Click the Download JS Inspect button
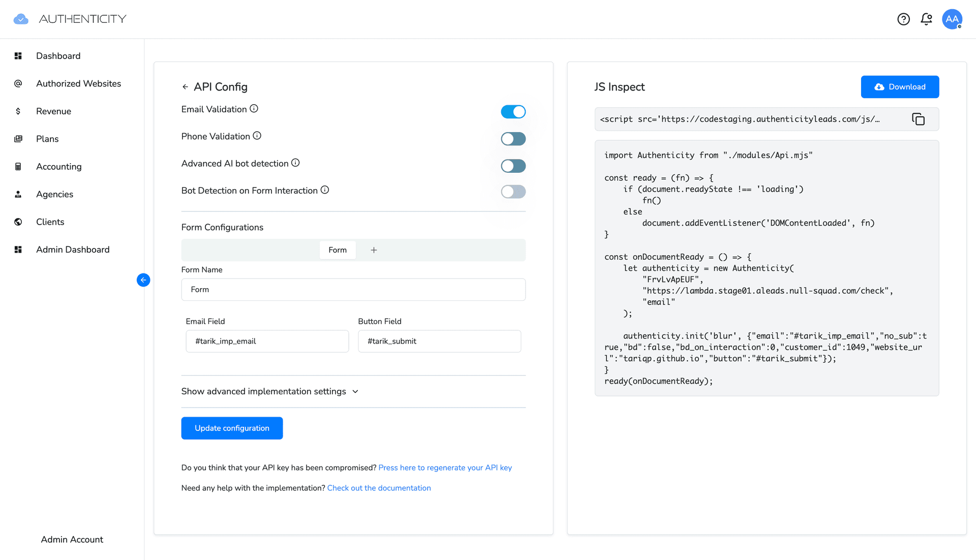This screenshot has width=976, height=560. coord(900,86)
